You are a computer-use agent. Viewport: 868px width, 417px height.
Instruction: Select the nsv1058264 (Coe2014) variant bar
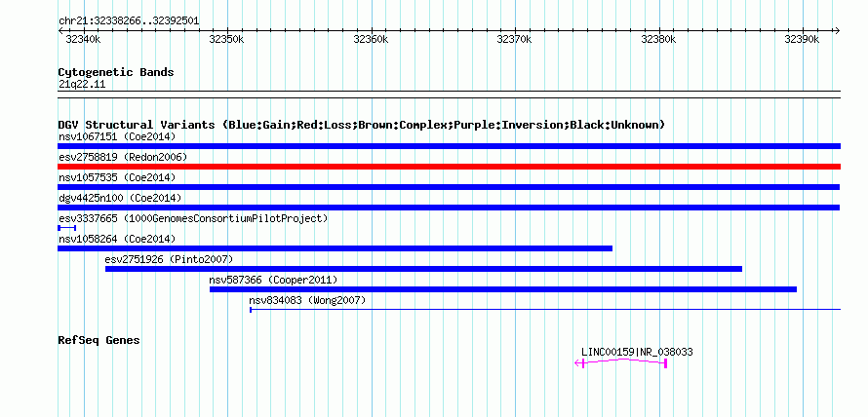(x=335, y=248)
